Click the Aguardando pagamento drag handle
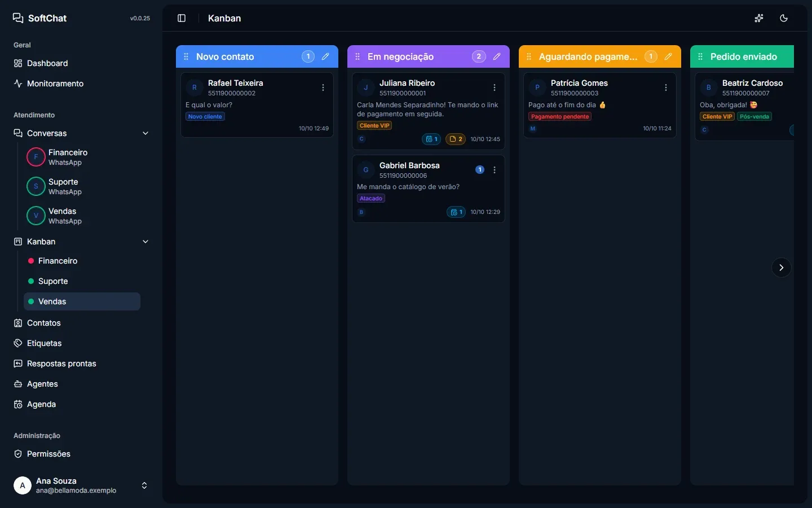Image resolution: width=812 pixels, height=508 pixels. pos(529,56)
